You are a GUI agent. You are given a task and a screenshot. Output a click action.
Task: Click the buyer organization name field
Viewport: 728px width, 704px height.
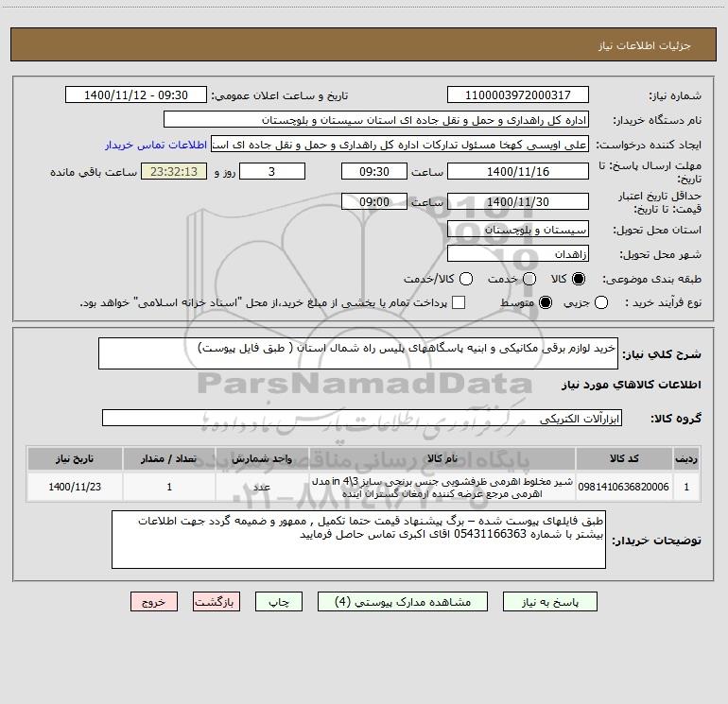[x=376, y=120]
